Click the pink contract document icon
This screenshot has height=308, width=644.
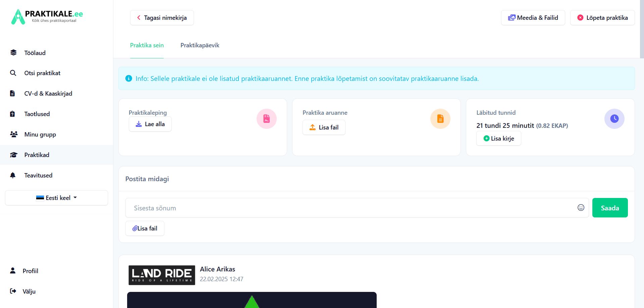[x=266, y=119]
